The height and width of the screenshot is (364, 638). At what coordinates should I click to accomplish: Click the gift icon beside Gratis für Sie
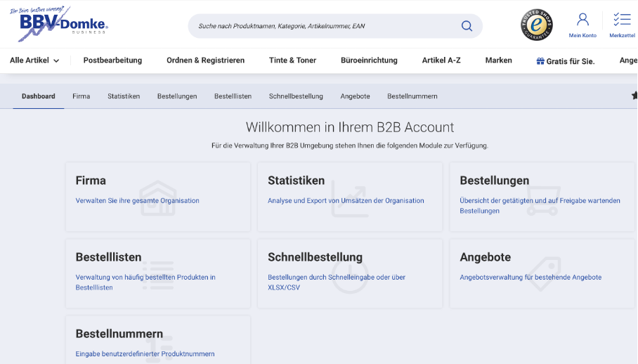tap(540, 61)
